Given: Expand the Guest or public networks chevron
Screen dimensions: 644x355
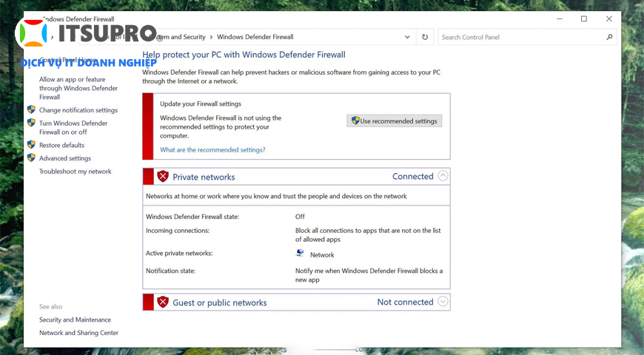Looking at the screenshot, I should 443,301.
